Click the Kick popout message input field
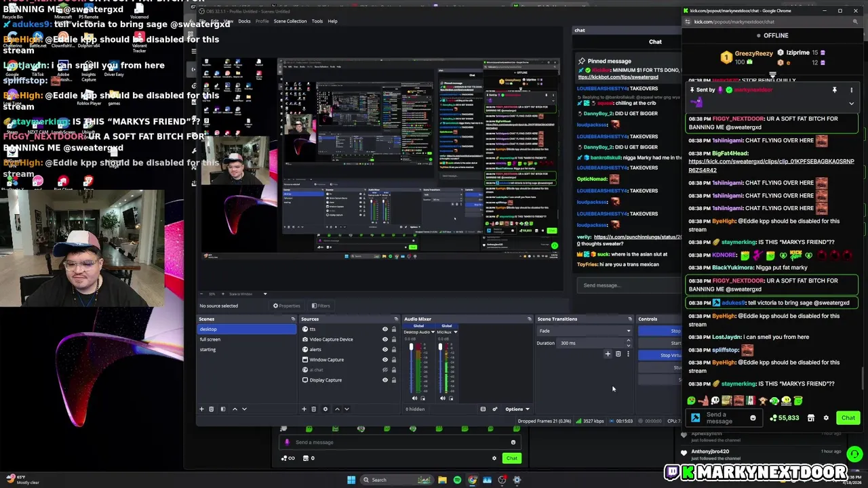This screenshot has width=868, height=488. point(725,418)
